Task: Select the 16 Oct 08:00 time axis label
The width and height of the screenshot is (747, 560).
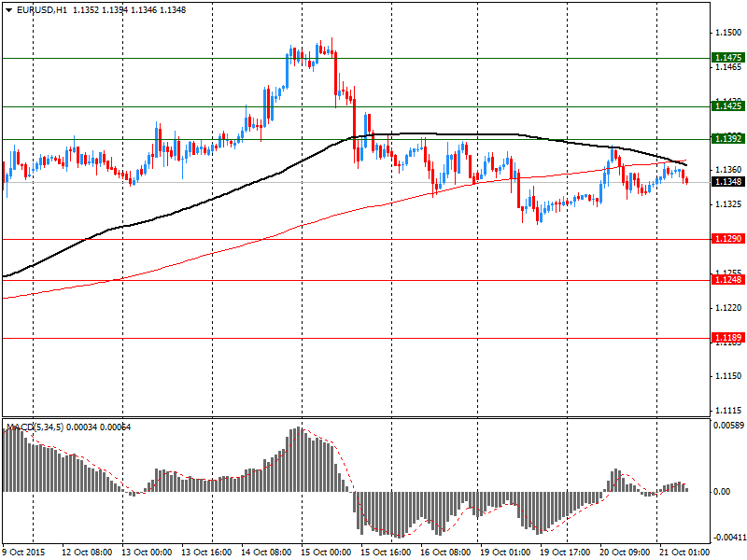Action: click(x=445, y=552)
